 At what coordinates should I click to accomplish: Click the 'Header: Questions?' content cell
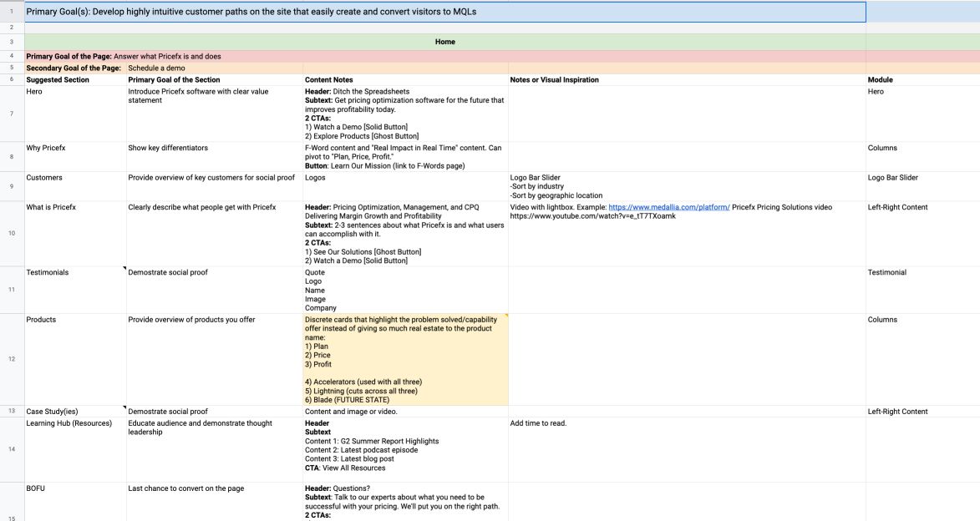406,502
